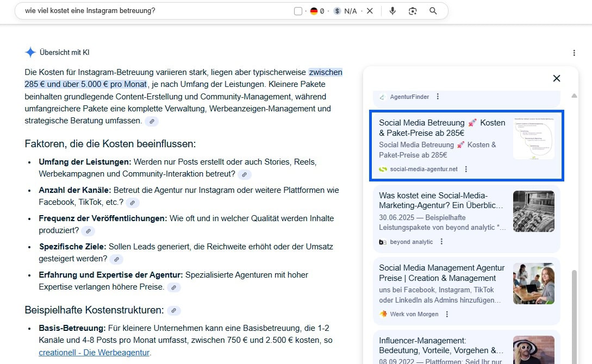Click the AI Overview sparkle icon
Image resolution: width=592 pixels, height=364 pixels.
click(30, 52)
